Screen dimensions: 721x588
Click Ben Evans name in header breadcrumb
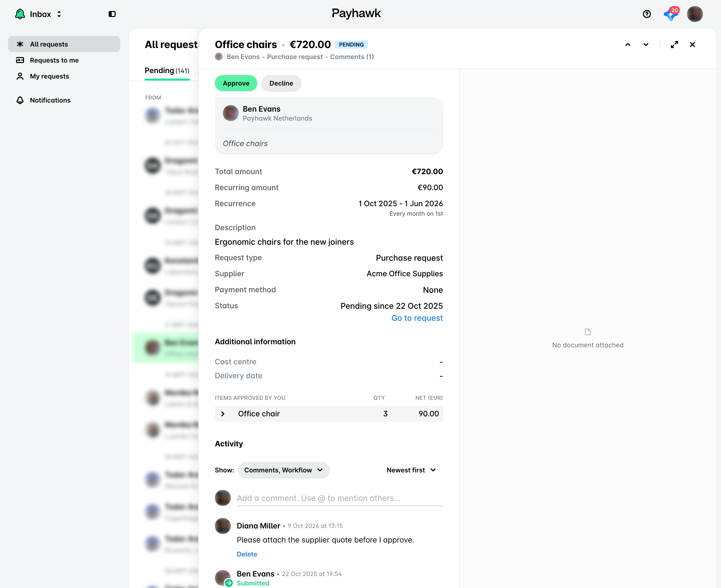tap(243, 57)
